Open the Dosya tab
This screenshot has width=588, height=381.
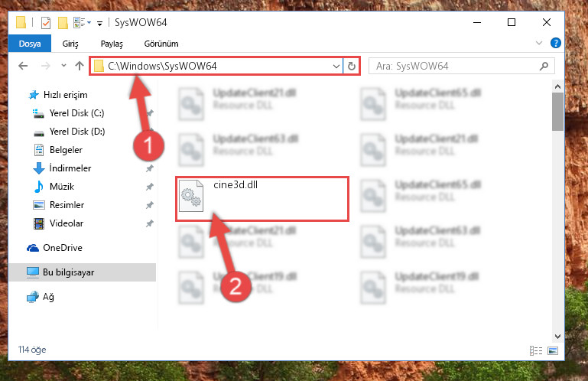pos(30,44)
